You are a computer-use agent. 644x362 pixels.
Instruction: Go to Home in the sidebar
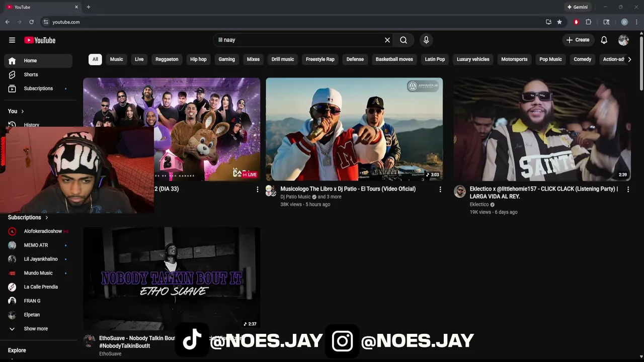coord(38,60)
